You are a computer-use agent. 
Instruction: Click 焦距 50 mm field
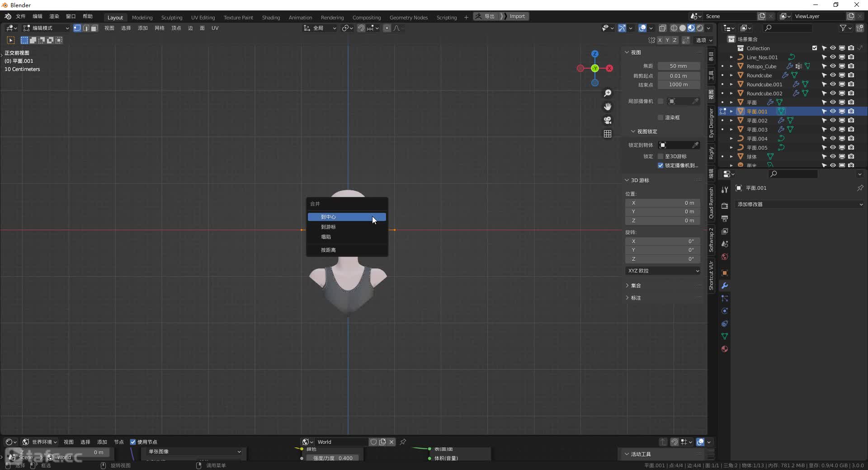pyautogui.click(x=679, y=66)
